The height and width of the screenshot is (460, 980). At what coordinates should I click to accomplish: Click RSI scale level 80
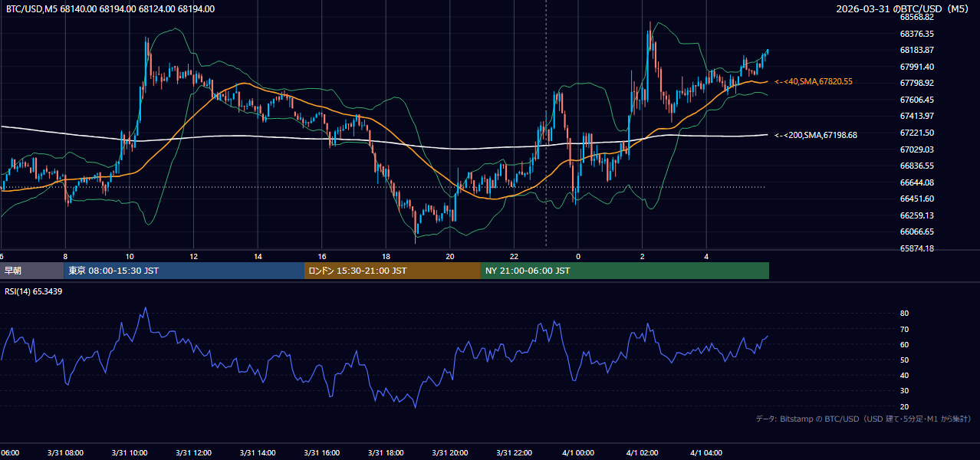pyautogui.click(x=904, y=314)
